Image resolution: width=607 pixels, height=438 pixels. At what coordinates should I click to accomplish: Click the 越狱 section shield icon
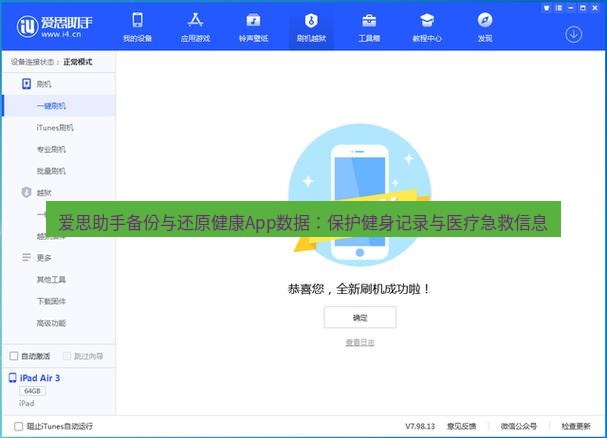(26, 192)
